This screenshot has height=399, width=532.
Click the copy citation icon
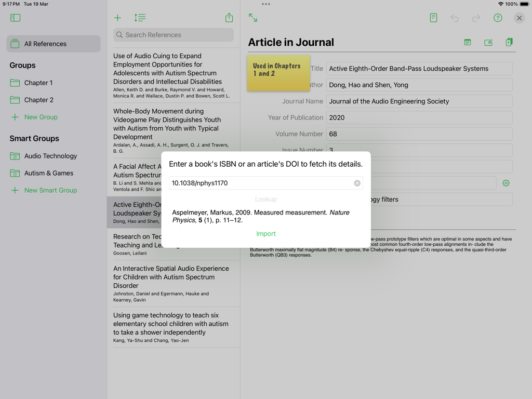(509, 42)
